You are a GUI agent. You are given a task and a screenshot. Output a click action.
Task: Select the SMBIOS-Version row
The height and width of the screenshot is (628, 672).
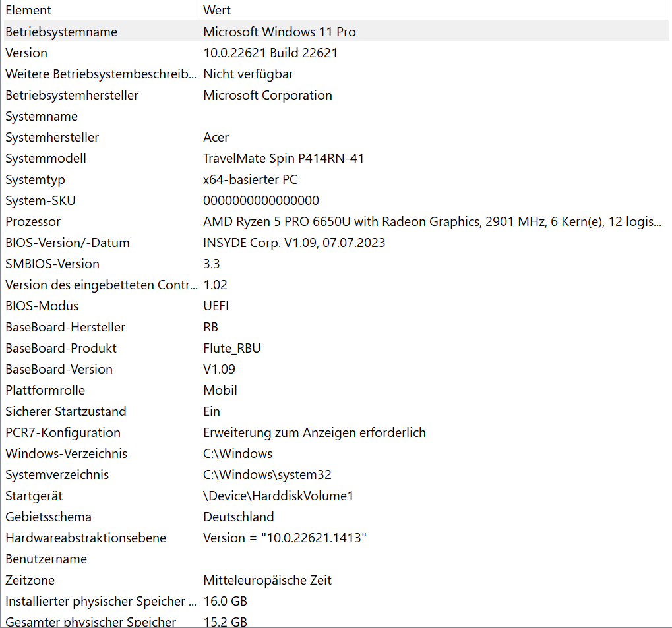[x=336, y=264]
